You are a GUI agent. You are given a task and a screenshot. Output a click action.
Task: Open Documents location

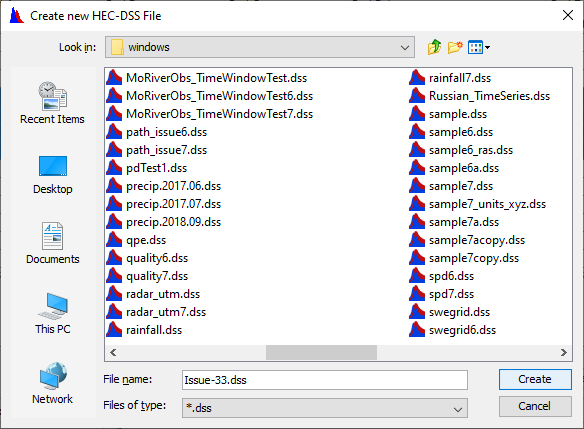click(x=53, y=243)
